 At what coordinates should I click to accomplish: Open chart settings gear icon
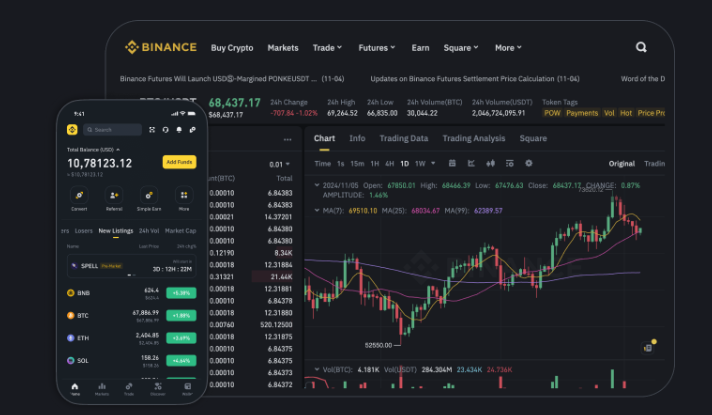529,163
